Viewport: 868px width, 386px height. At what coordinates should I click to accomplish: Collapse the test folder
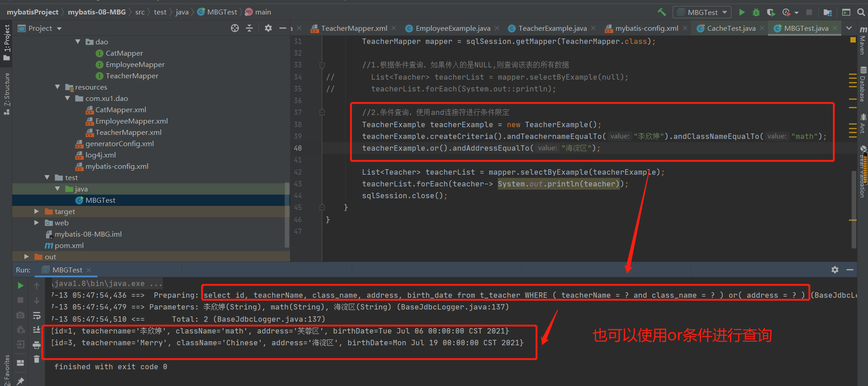pos(47,177)
